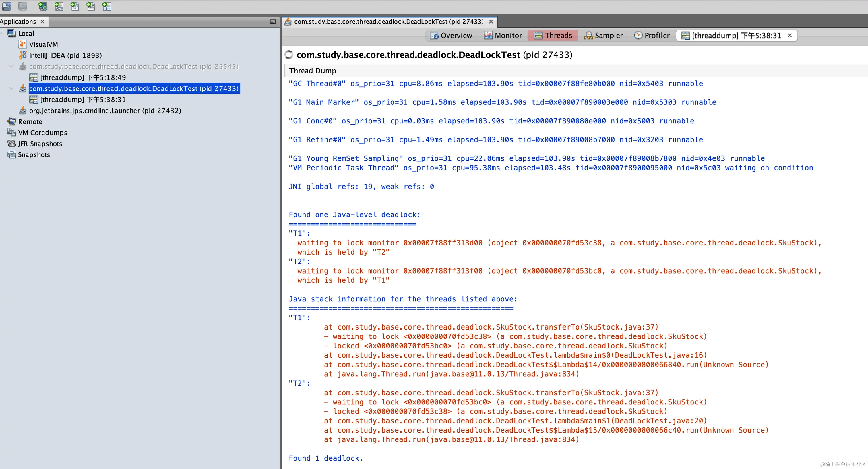Collapse the DeadLockTest pid 25545 node
868x469 pixels.
click(11, 66)
